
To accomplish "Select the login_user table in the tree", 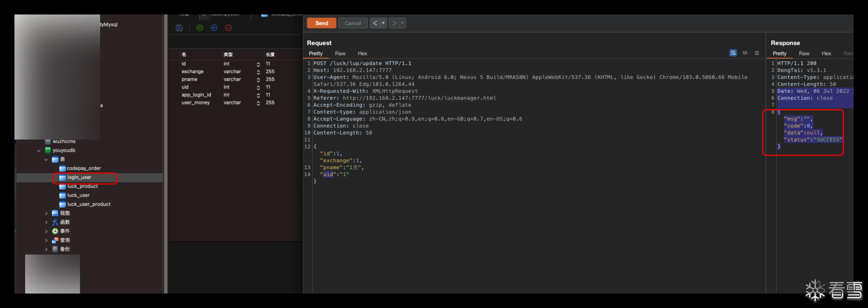I will (x=89, y=177).
